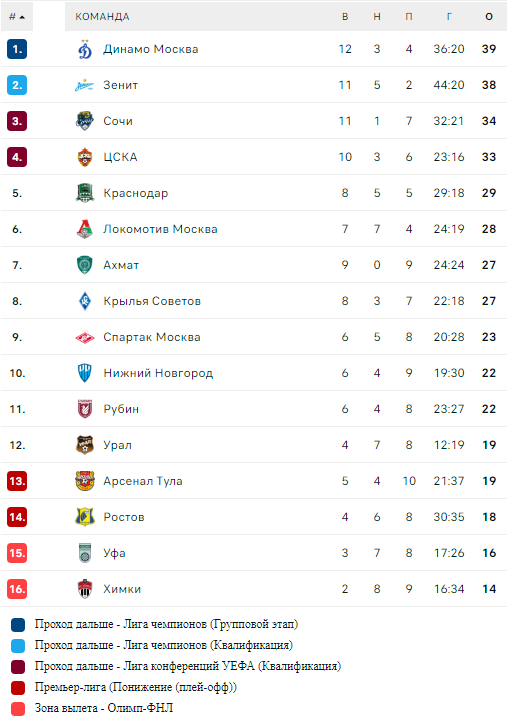Image resolution: width=507 pixels, height=725 pixels.
Task: Click the Ростов yellow-blue crest
Action: 85,517
